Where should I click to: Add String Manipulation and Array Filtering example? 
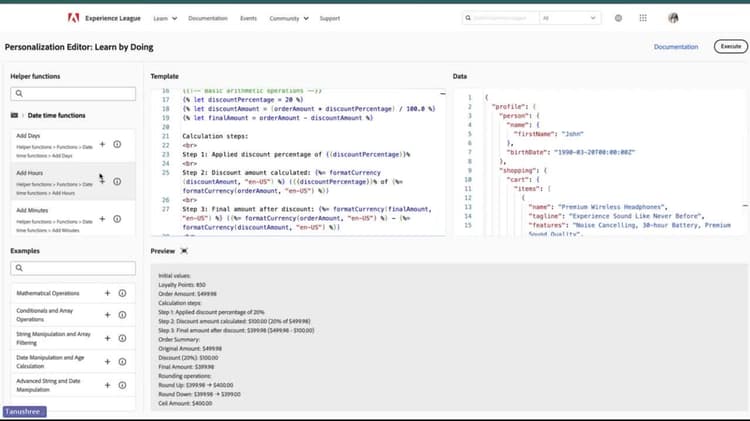(107, 338)
